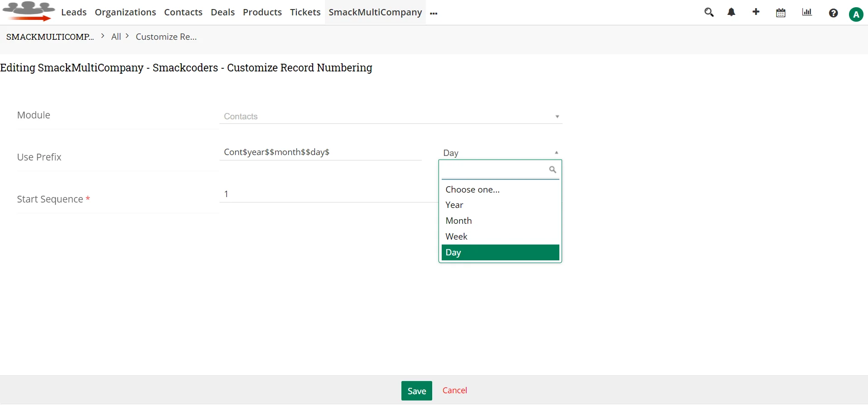Click the Cancel link

(x=455, y=391)
